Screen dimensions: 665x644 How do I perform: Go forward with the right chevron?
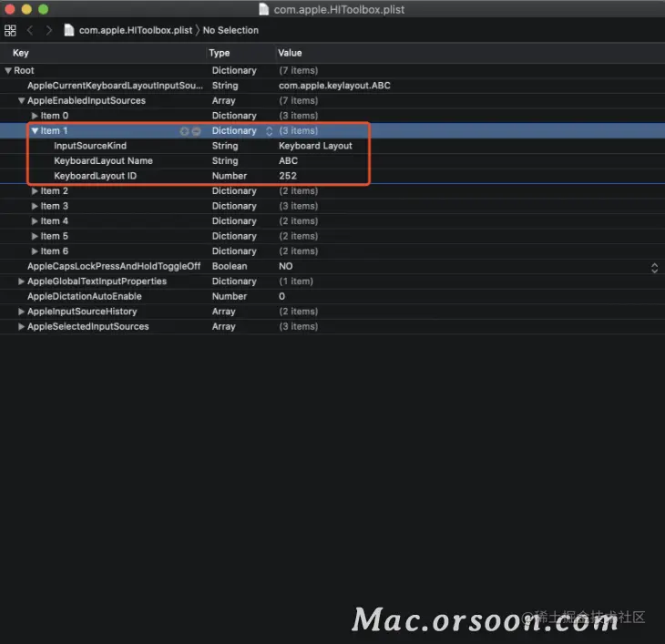pyautogui.click(x=49, y=31)
